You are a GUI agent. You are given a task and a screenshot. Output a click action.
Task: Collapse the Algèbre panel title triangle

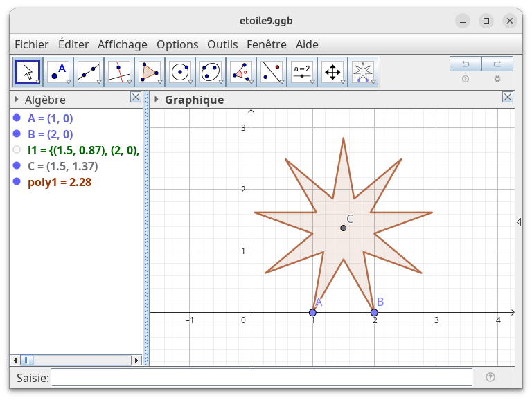click(16, 100)
